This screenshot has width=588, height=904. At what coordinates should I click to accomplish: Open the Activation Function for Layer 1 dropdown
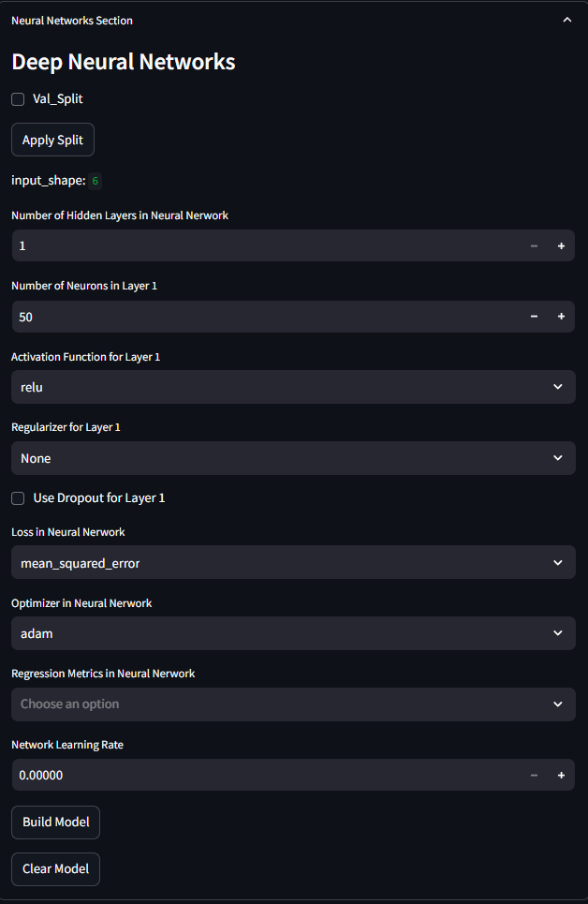click(x=293, y=387)
